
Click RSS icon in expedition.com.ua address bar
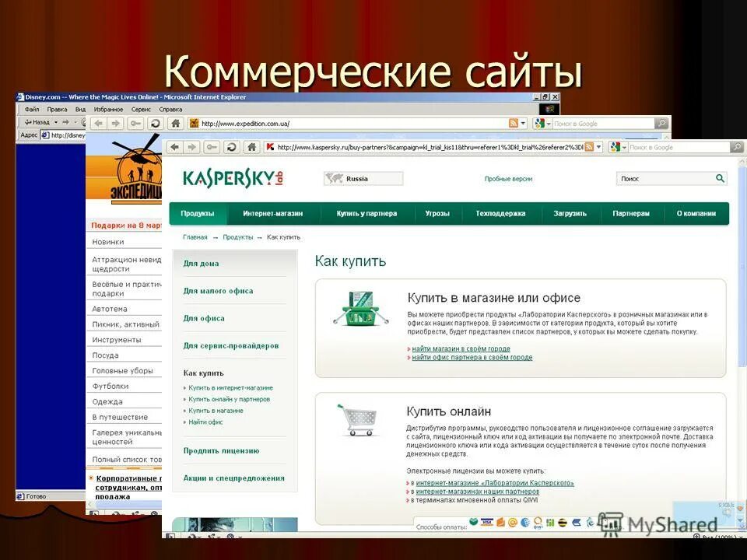pyautogui.click(x=513, y=124)
